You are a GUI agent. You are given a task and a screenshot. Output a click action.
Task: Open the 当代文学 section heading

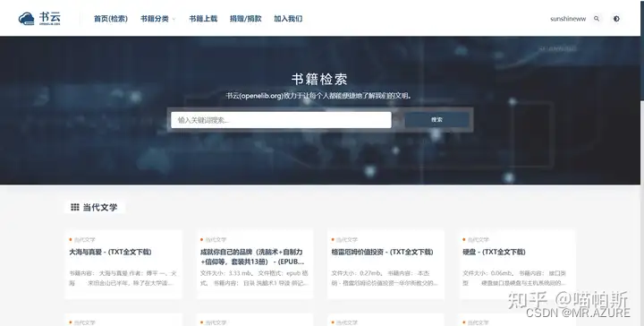click(x=100, y=207)
